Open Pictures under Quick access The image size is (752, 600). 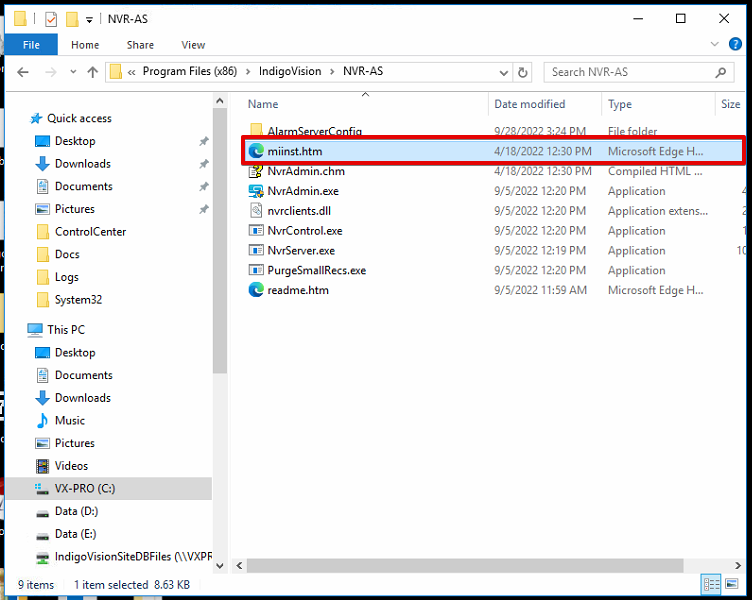(74, 209)
